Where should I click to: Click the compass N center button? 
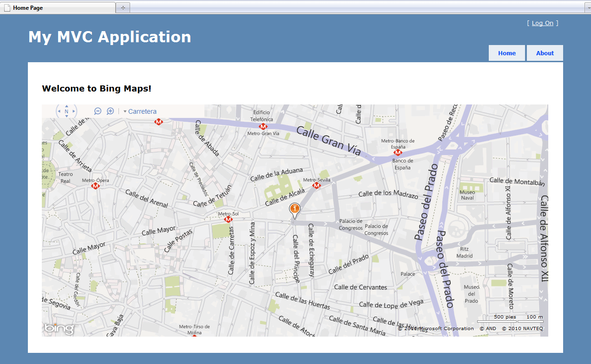point(66,111)
